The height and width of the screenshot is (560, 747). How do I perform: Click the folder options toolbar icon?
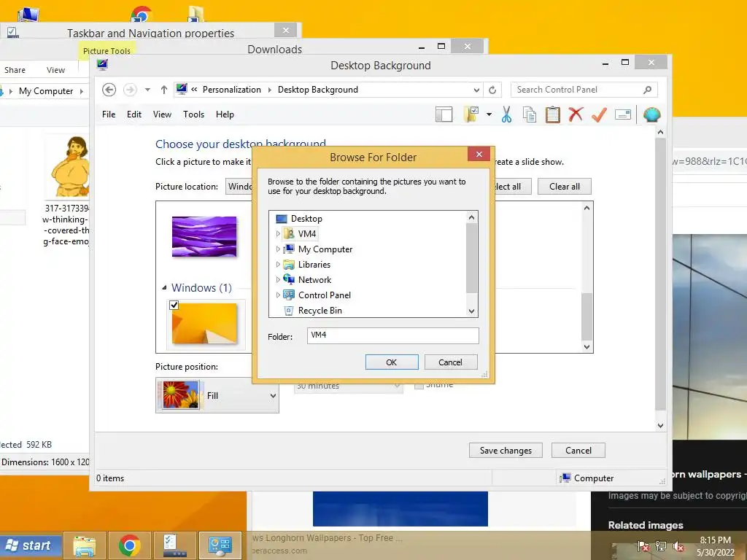(x=471, y=114)
